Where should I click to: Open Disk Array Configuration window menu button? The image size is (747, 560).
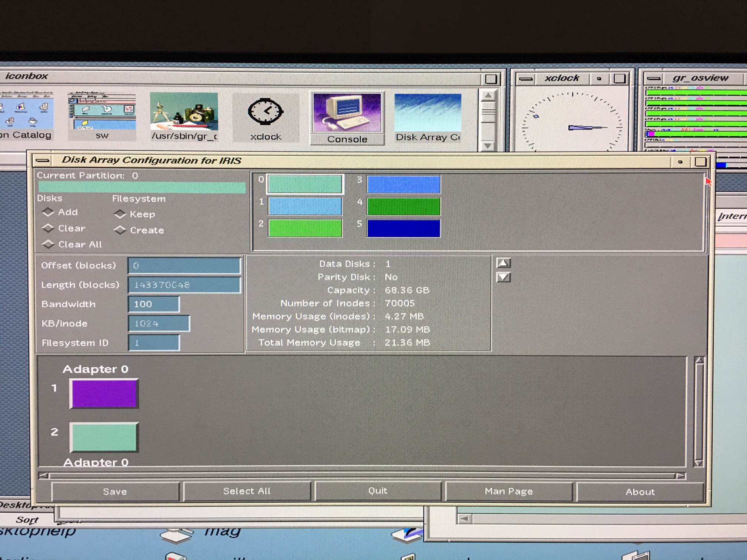point(43,160)
